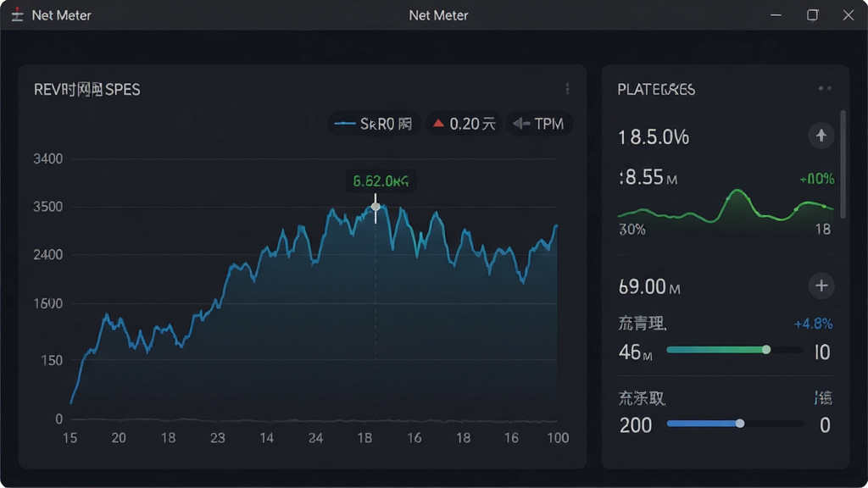Image resolution: width=868 pixels, height=488 pixels.
Task: Click the up arrow button beside 18.5.0%
Action: point(821,136)
